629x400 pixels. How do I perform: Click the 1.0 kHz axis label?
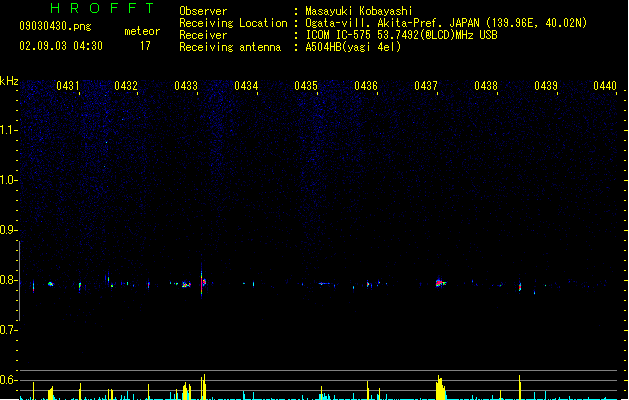click(8, 180)
